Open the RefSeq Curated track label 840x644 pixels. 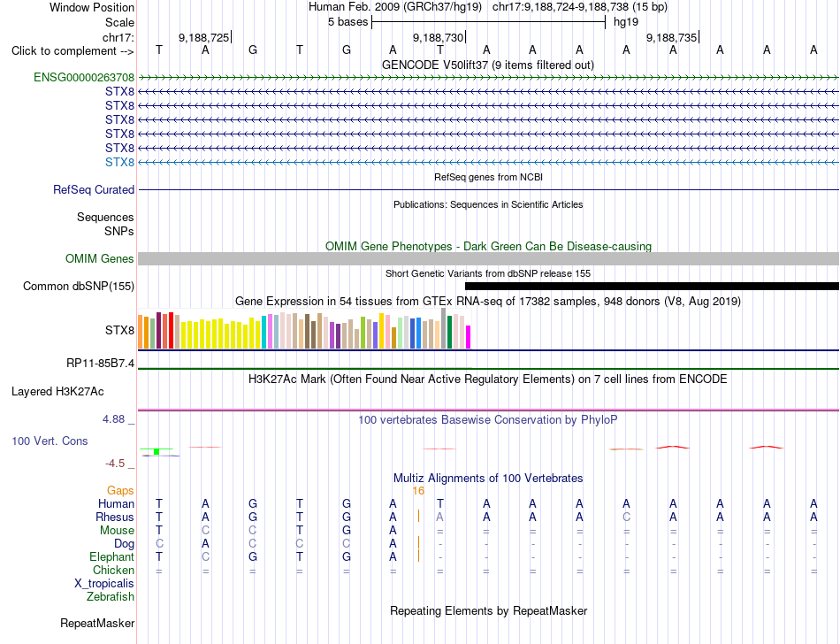coord(94,189)
